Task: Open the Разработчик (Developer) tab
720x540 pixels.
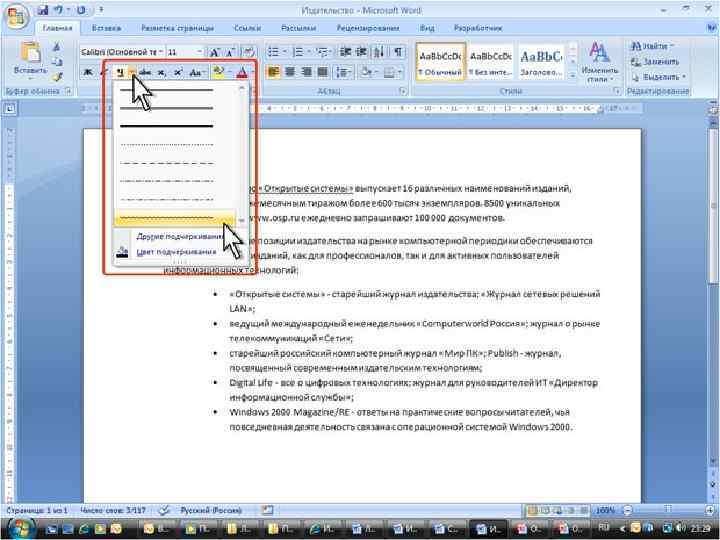Action: coord(478,28)
